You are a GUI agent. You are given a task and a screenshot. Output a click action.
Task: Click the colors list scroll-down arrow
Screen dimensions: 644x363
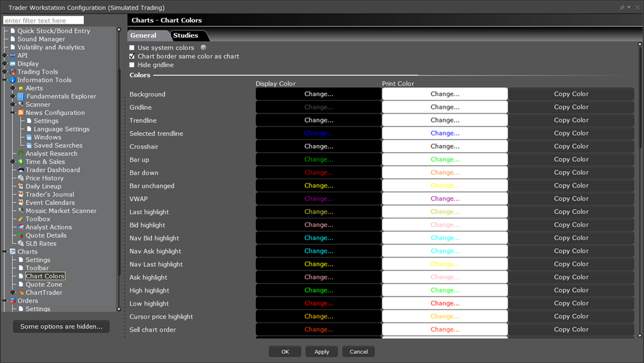point(639,336)
